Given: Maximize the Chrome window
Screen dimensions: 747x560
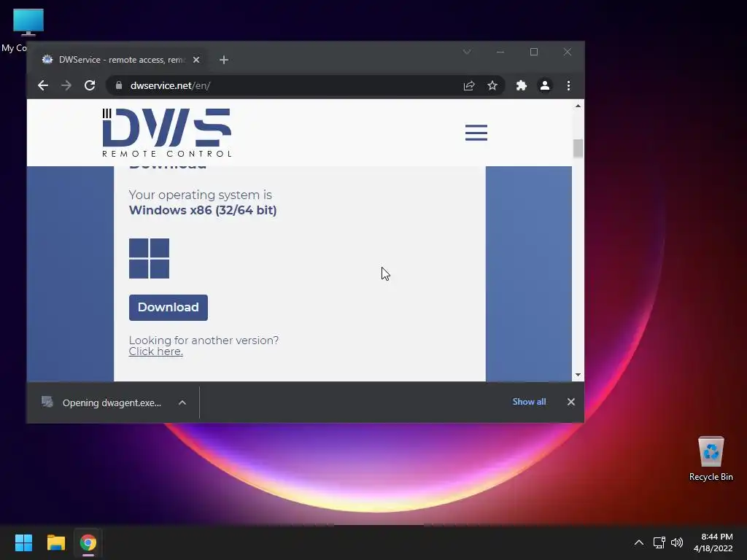Looking at the screenshot, I should click(x=533, y=52).
